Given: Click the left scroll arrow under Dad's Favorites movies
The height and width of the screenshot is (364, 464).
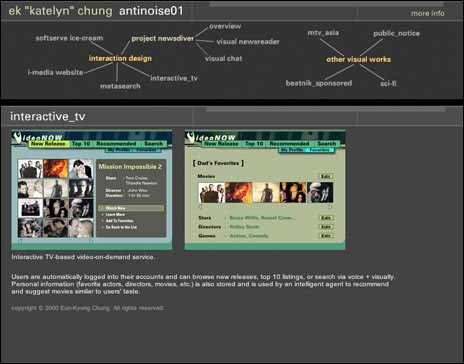Looking at the screenshot, I should pyautogui.click(x=200, y=207).
